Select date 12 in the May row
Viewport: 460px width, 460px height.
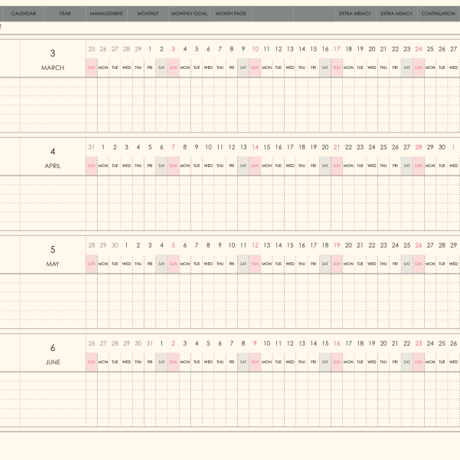point(255,245)
